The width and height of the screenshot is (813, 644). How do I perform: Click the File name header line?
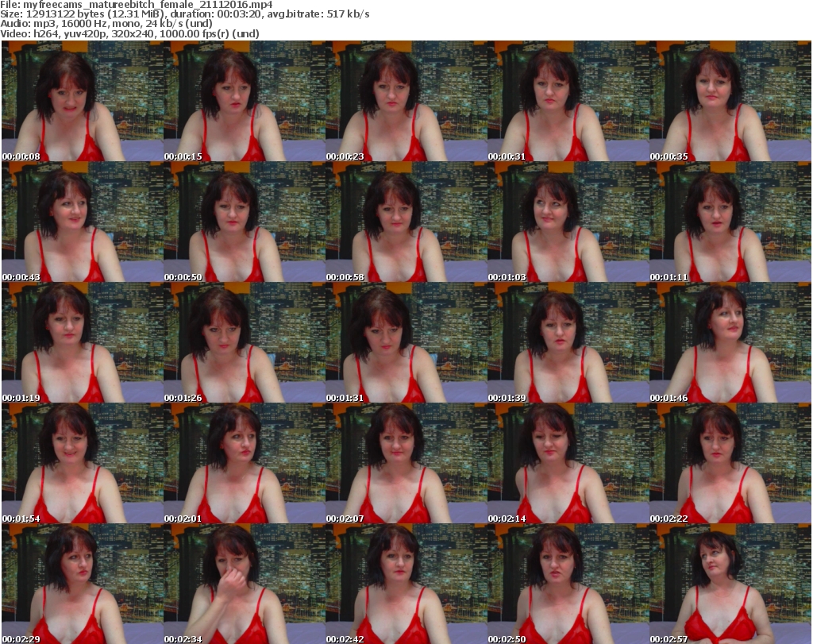[x=137, y=5]
